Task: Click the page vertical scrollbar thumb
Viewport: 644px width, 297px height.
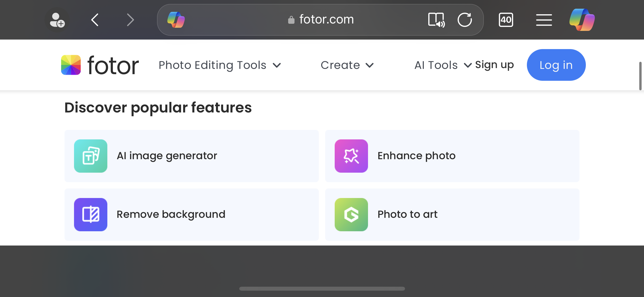Action: point(640,76)
